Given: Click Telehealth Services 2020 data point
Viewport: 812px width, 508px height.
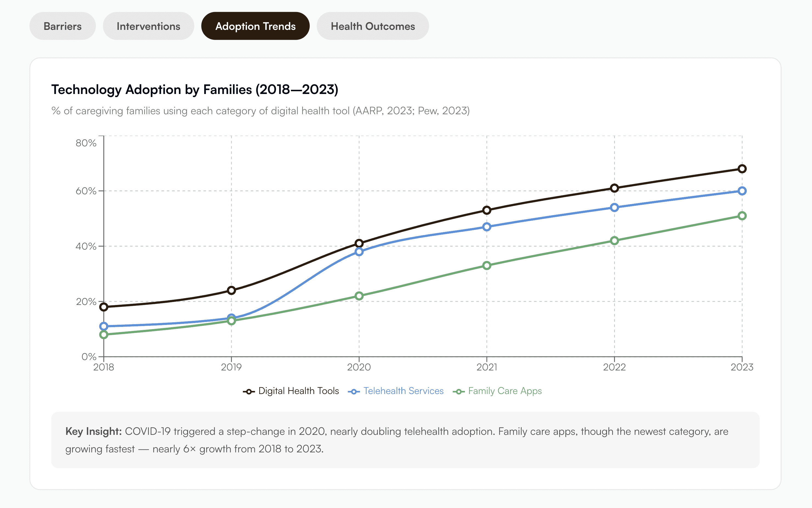Looking at the screenshot, I should [359, 252].
